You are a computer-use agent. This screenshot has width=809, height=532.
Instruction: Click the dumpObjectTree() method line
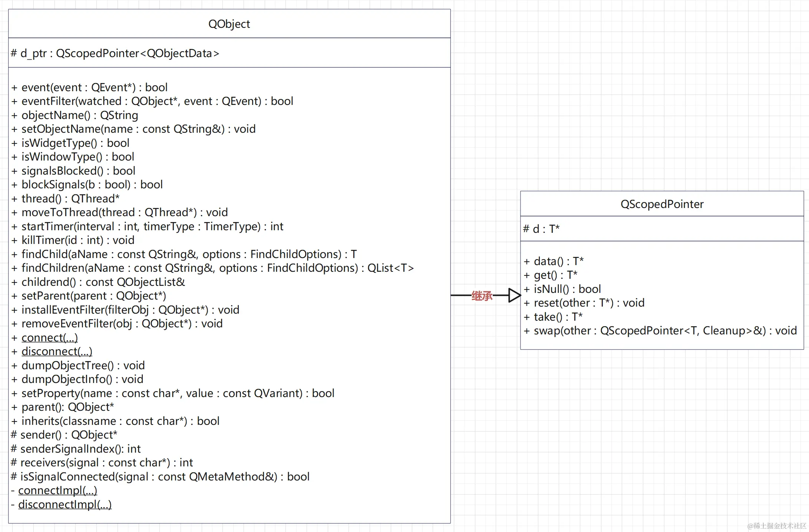click(x=78, y=366)
